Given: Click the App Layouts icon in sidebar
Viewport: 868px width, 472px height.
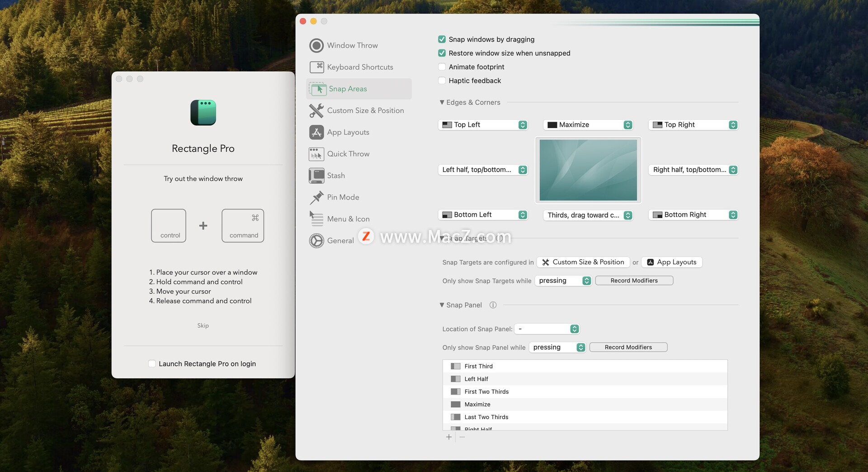Looking at the screenshot, I should tap(316, 132).
